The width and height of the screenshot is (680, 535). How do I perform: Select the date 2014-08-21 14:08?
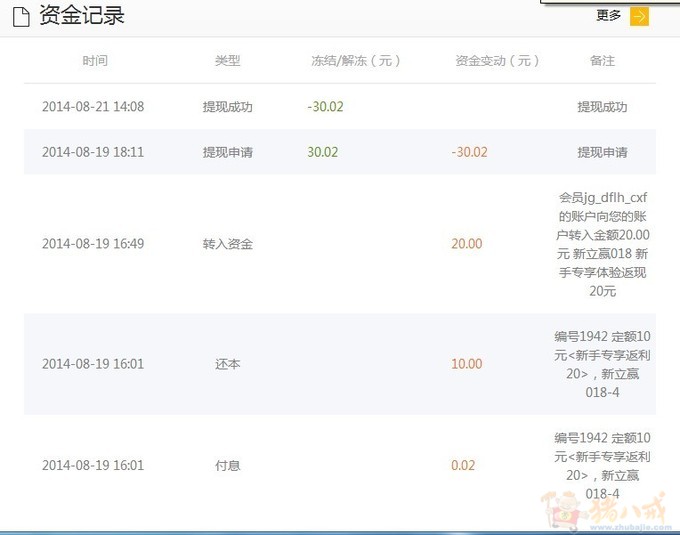point(93,107)
